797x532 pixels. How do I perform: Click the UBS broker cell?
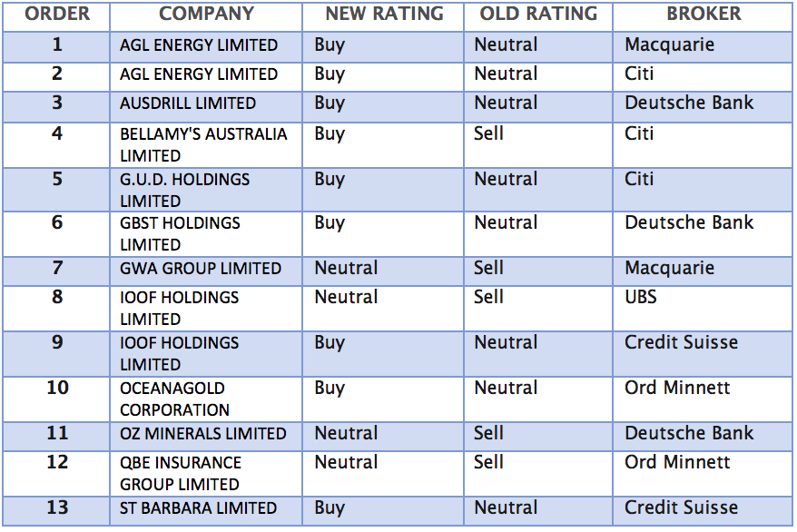641,298
